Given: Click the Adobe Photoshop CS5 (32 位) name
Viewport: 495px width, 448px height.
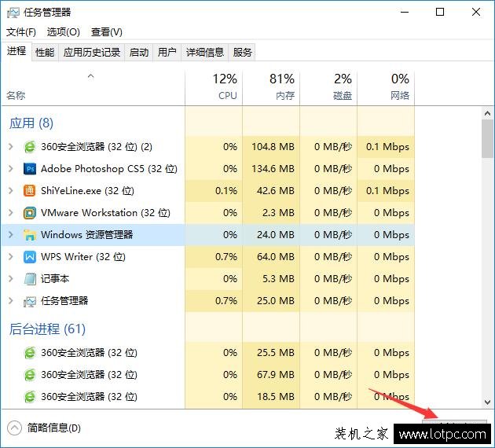Looking at the screenshot, I should pos(109,169).
